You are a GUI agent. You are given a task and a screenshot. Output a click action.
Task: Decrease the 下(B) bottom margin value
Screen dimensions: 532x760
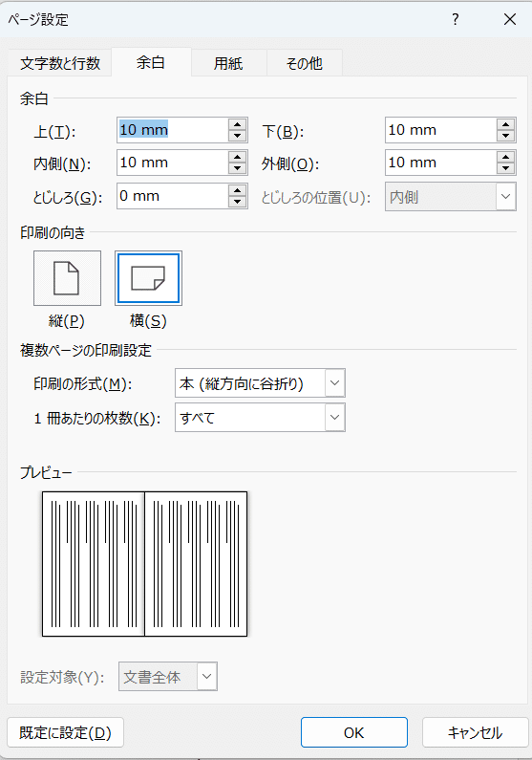[x=506, y=136]
